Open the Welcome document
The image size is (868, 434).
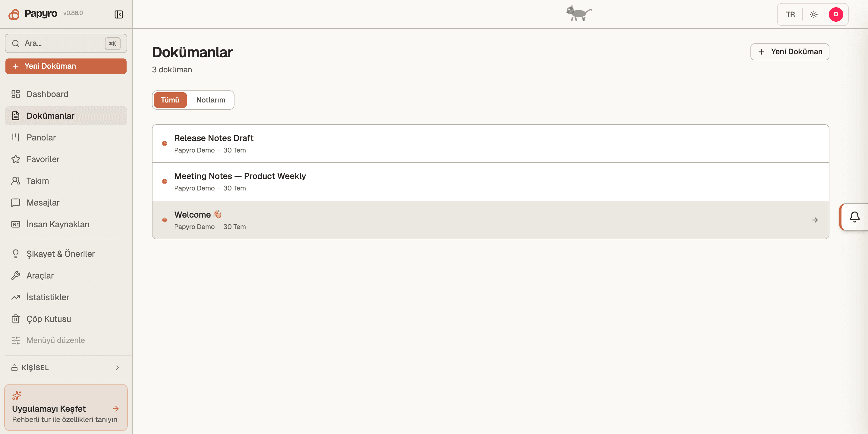pyautogui.click(x=490, y=220)
